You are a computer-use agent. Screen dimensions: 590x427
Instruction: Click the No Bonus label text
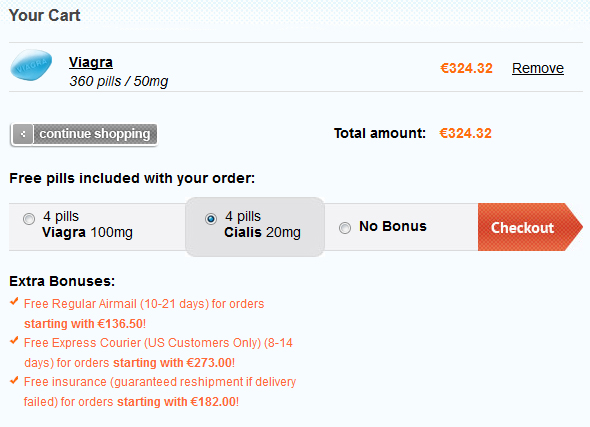pos(393,226)
